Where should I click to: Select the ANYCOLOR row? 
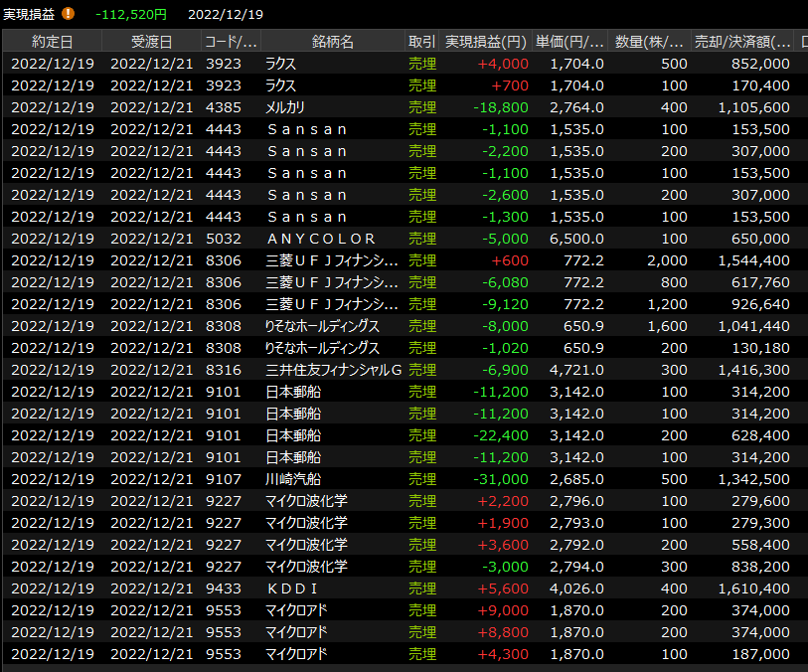point(332,239)
